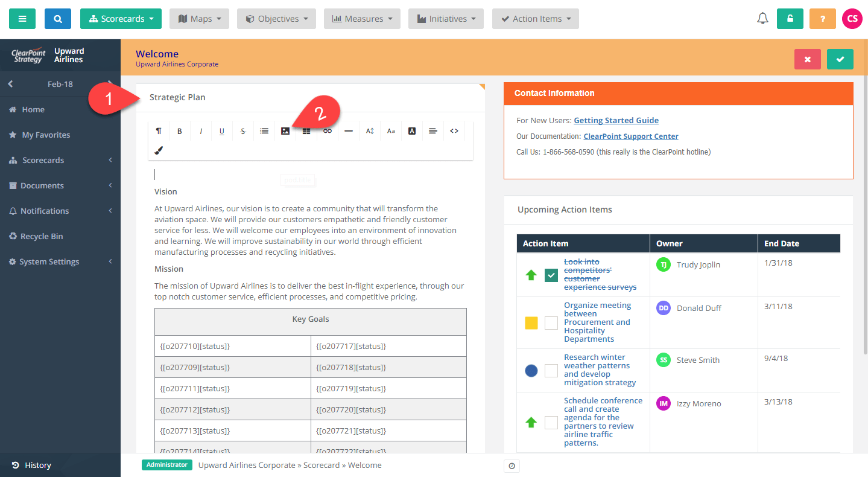Insert an image using the toolbar icon

pyautogui.click(x=285, y=130)
